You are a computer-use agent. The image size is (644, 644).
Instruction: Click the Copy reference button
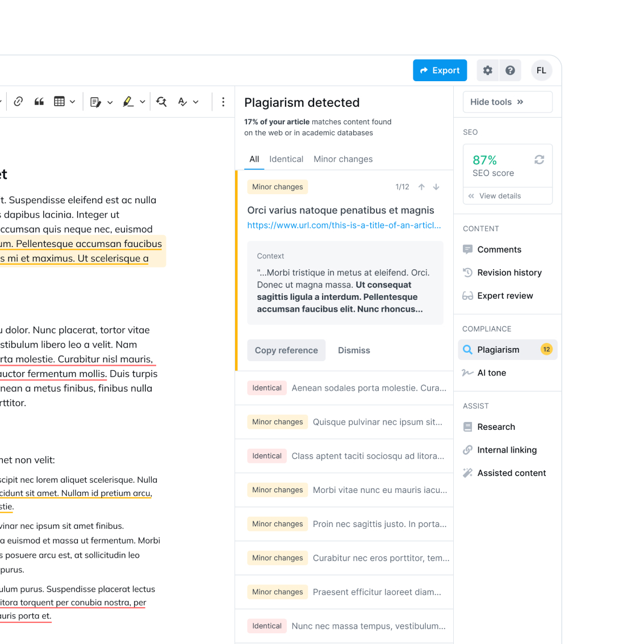click(286, 350)
